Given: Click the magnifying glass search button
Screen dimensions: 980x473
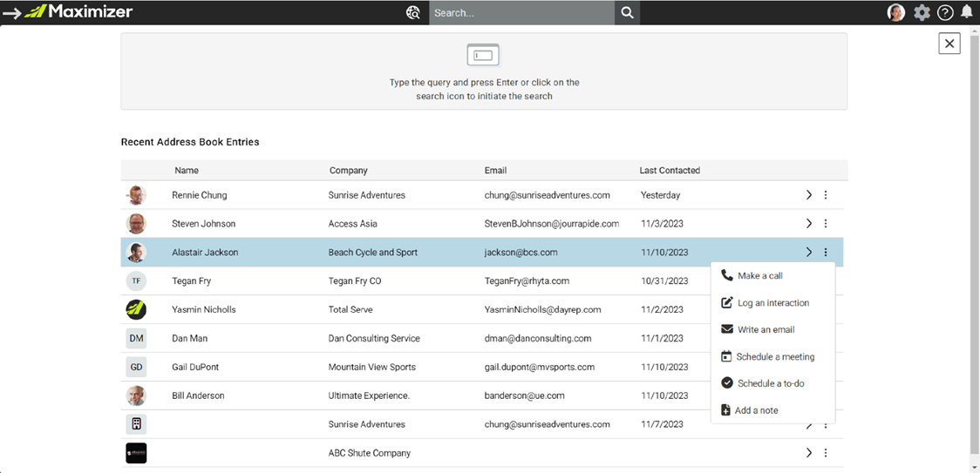Looking at the screenshot, I should (627, 12).
